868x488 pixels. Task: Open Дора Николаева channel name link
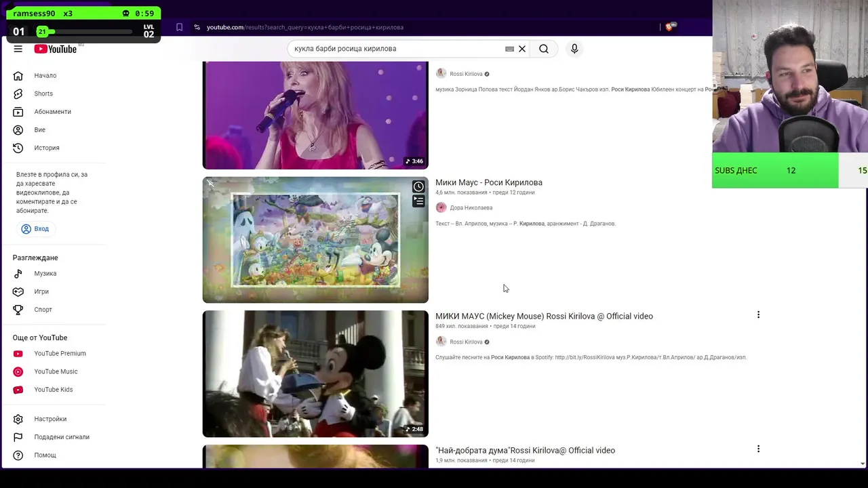[471, 208]
